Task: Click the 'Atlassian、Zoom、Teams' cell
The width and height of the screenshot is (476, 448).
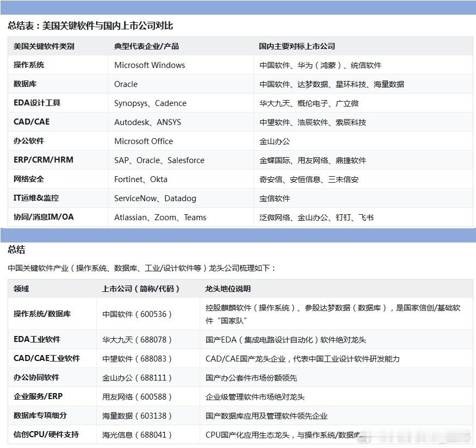Action: point(160,218)
